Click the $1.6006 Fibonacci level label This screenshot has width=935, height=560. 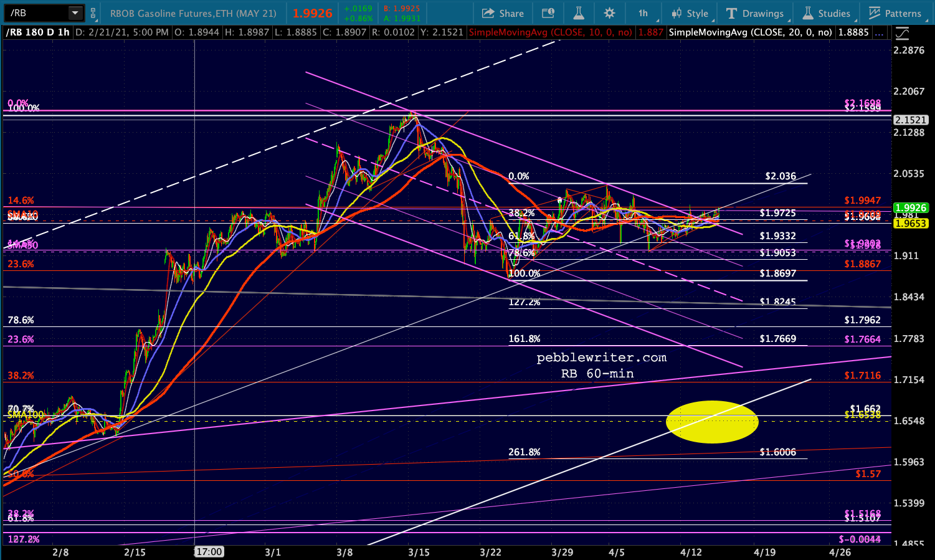point(777,452)
